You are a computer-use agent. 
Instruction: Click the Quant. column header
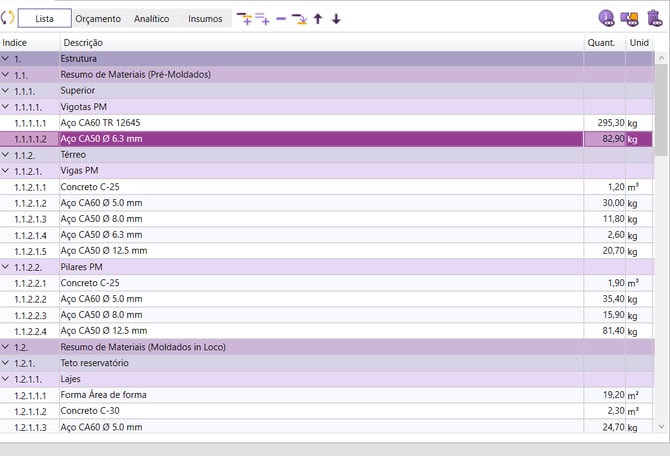point(603,43)
